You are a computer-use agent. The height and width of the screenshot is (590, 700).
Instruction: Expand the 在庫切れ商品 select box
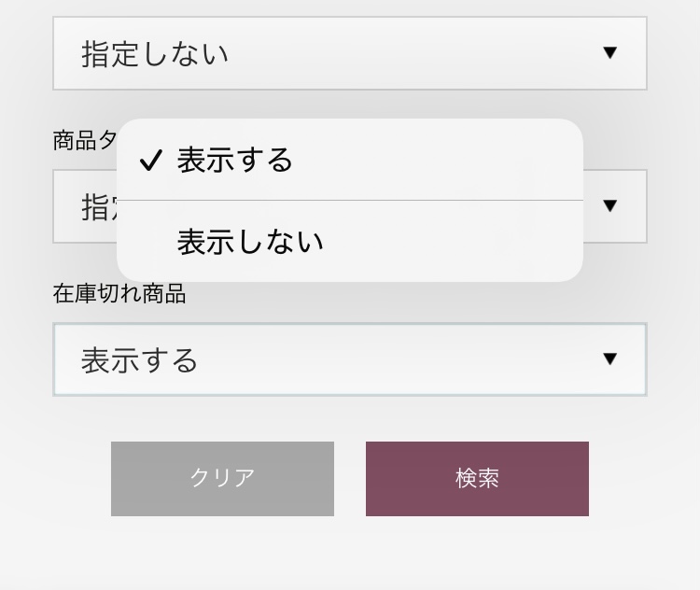point(349,359)
